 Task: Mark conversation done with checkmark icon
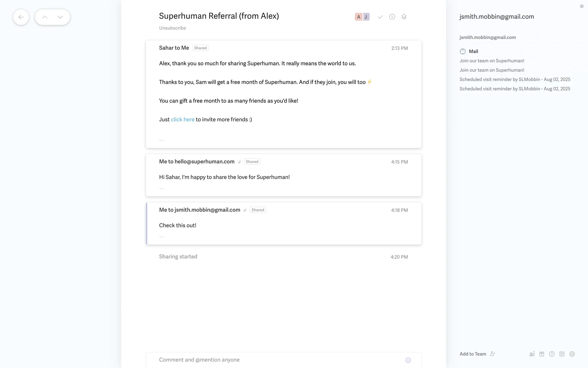(x=380, y=17)
